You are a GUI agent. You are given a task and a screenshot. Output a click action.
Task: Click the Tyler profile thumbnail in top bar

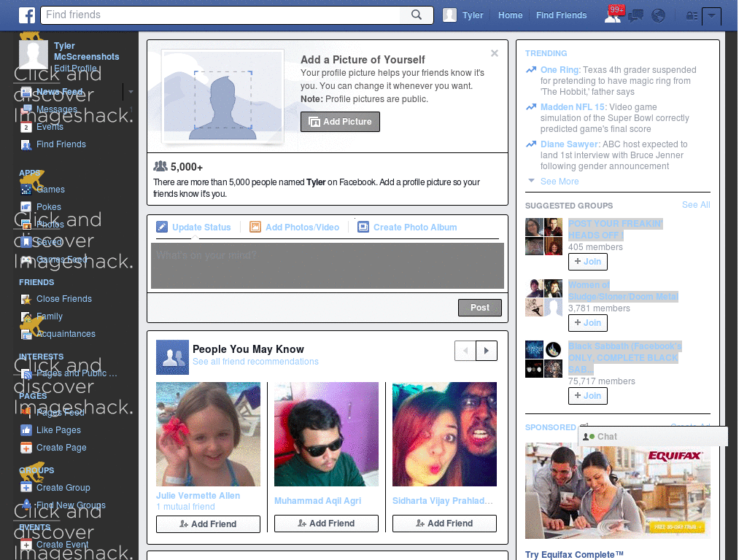pyautogui.click(x=449, y=15)
